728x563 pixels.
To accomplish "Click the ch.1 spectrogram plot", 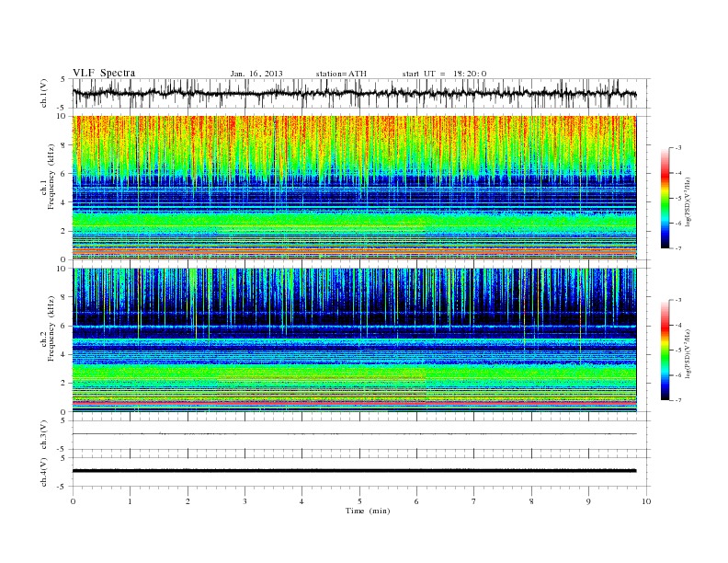I will 354,188.
